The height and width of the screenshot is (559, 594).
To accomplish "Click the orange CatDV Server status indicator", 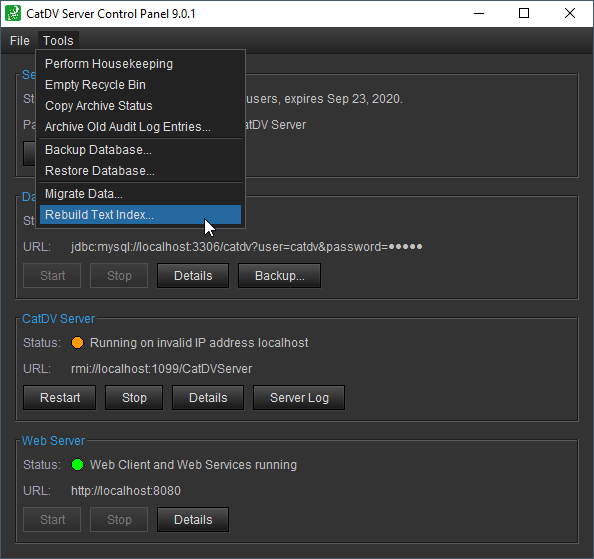I will [x=78, y=343].
